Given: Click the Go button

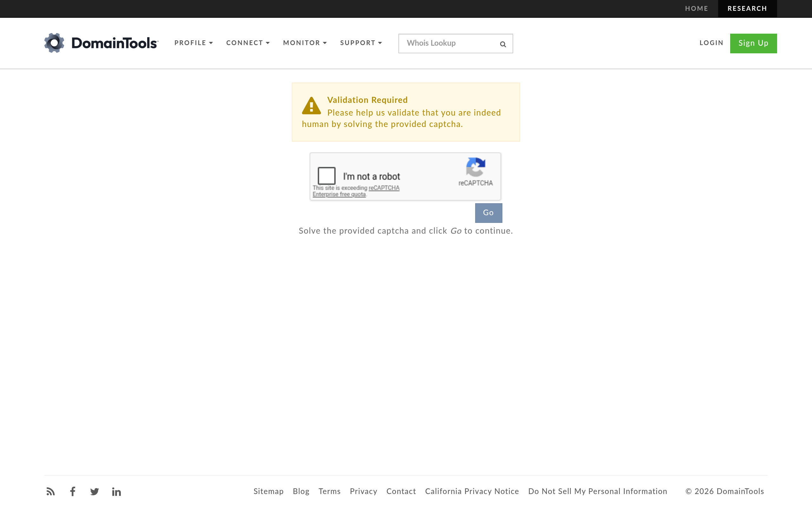Looking at the screenshot, I should 488,213.
